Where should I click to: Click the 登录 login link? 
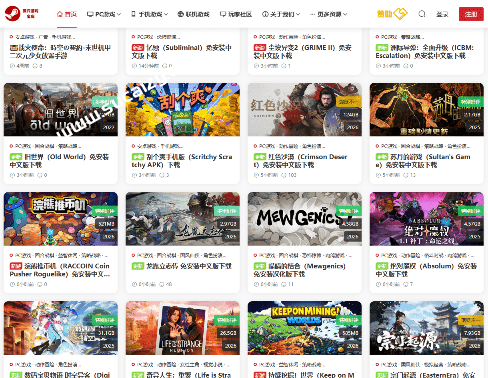442,14
